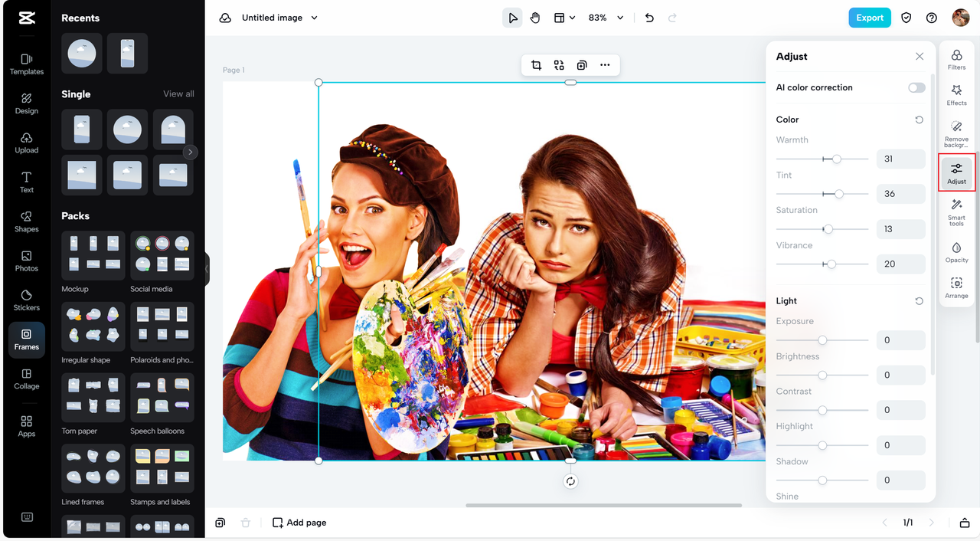Viewport: 980px width, 541px height.
Task: Click the replace image icon in floating toolbar
Action: [x=559, y=65]
